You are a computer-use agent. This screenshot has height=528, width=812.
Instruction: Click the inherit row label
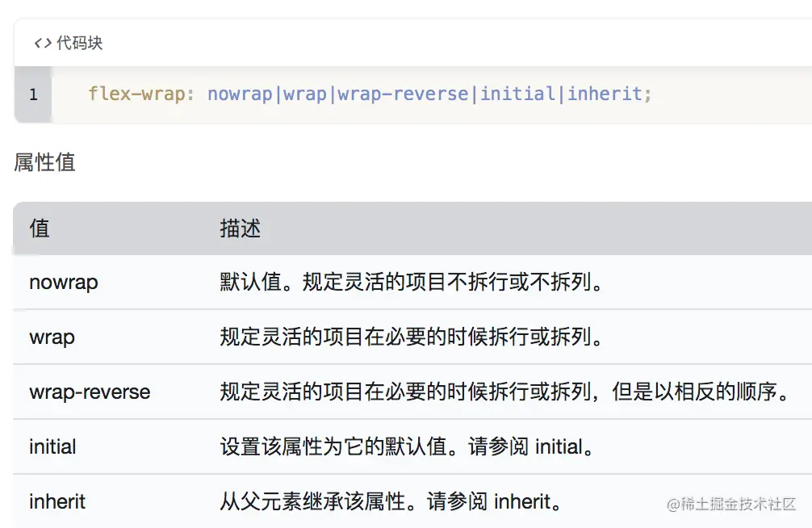coord(57,501)
